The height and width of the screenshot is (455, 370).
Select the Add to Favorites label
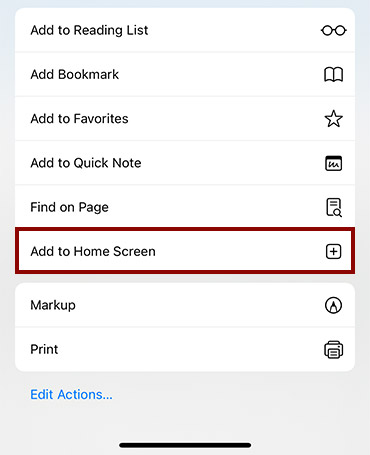(x=79, y=119)
